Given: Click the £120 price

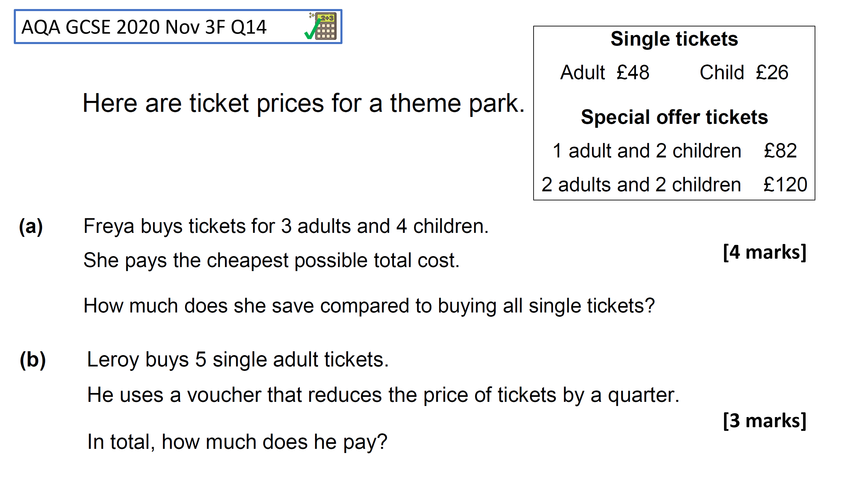Looking at the screenshot, I should click(785, 185).
